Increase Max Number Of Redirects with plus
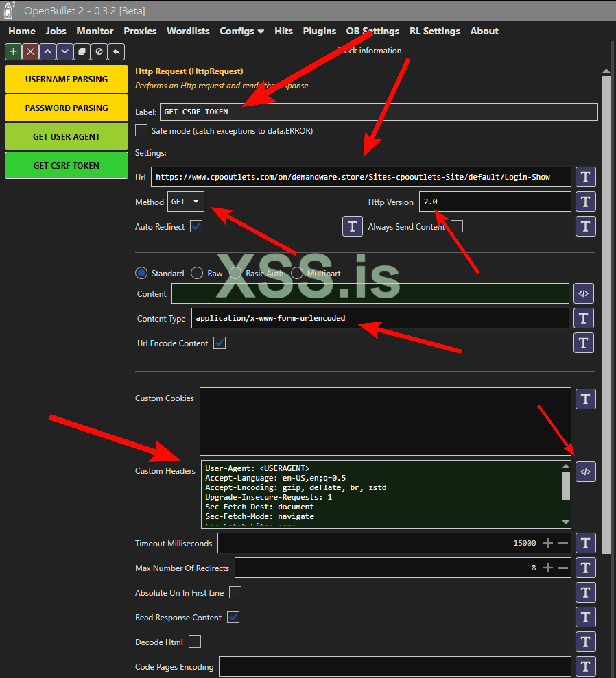The image size is (616, 678). coord(548,568)
